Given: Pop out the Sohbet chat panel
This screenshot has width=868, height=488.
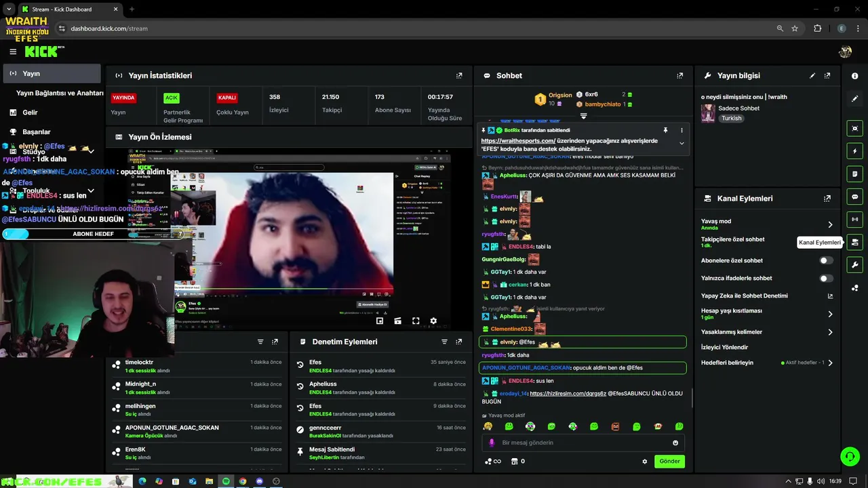Looking at the screenshot, I should click(x=680, y=76).
